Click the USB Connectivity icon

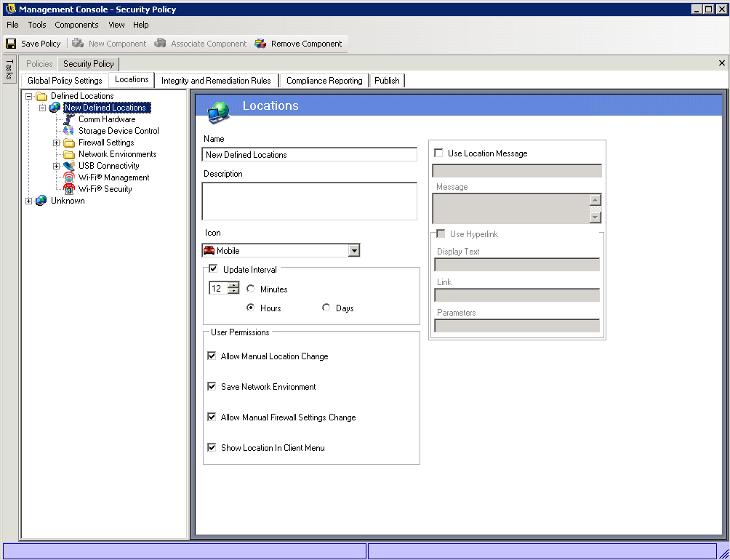[x=69, y=166]
